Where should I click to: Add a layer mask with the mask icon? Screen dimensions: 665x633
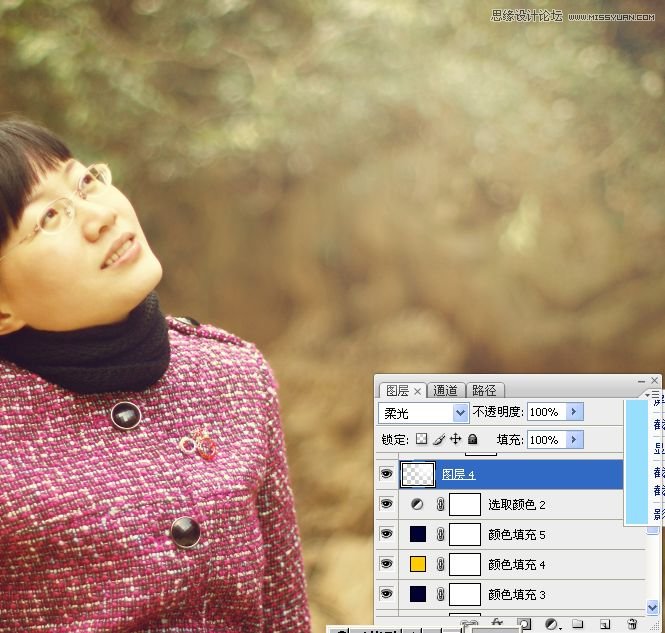click(524, 624)
